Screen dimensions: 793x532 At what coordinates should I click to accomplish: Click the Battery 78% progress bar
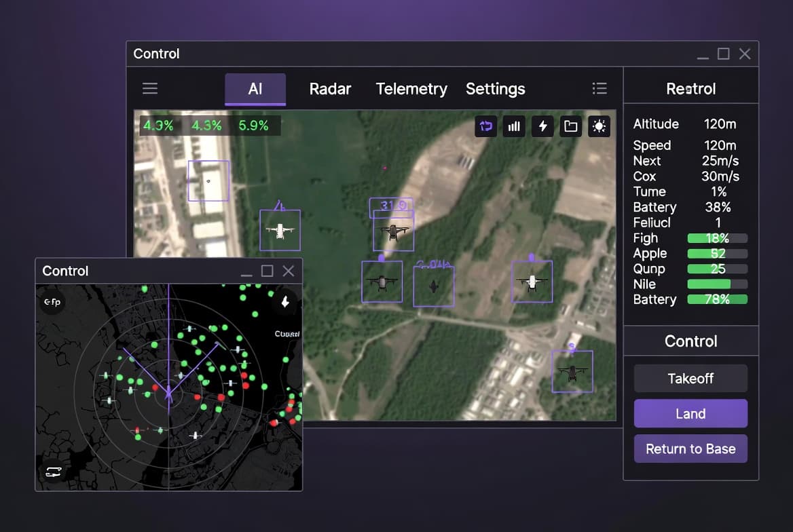pos(717,299)
